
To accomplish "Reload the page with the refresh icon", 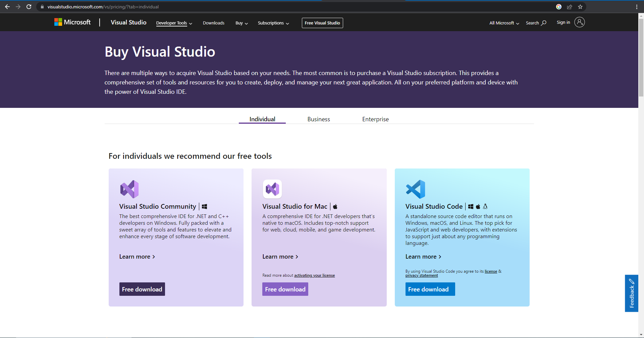I will click(29, 7).
